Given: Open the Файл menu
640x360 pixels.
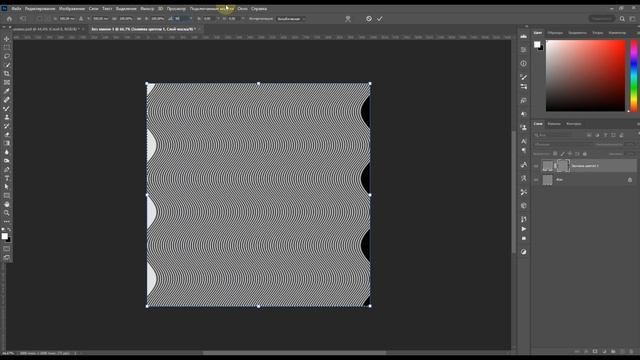Looking at the screenshot, I should coord(16,9).
